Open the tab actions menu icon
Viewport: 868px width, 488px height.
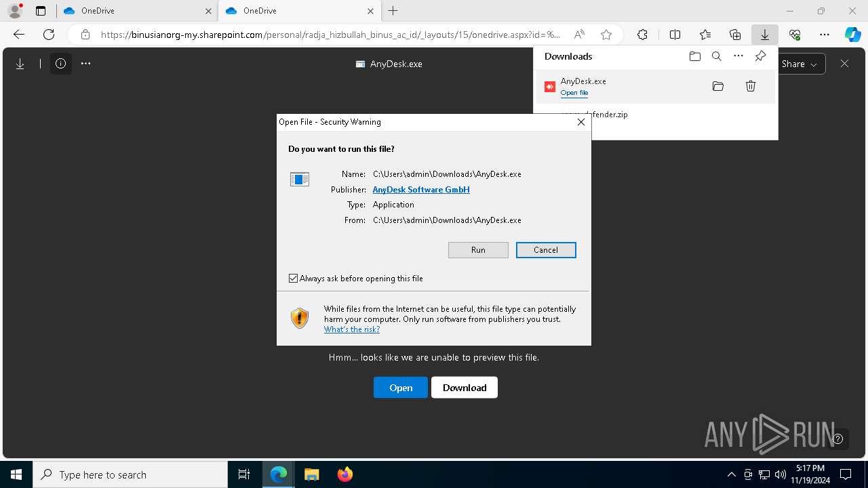[41, 11]
